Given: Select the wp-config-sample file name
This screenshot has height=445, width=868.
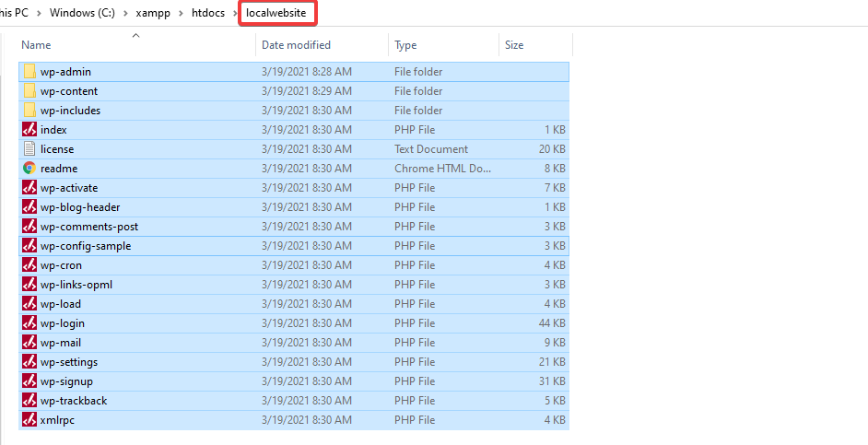Looking at the screenshot, I should click(86, 246).
